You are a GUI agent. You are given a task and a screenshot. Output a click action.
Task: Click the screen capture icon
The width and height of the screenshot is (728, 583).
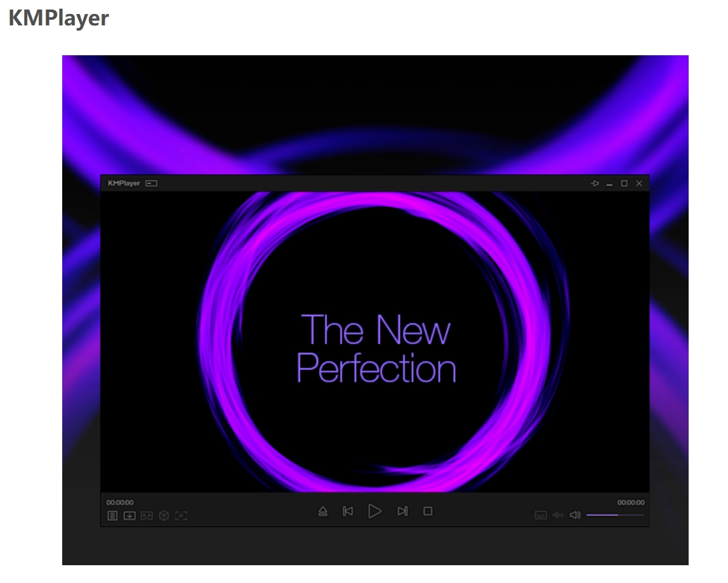tap(181, 516)
